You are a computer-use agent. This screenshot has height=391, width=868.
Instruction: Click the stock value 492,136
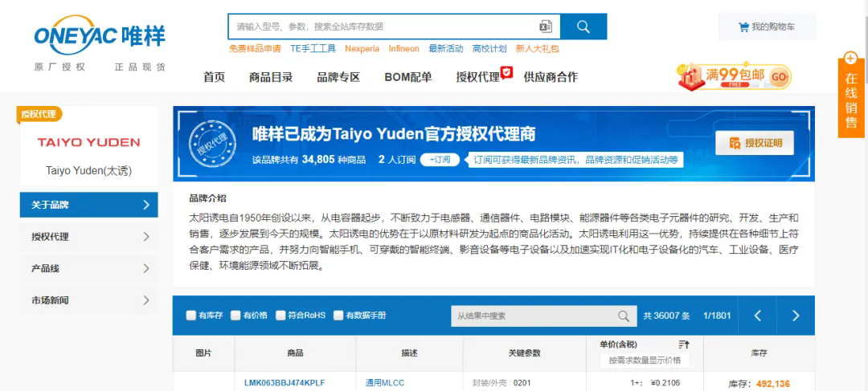coord(773,384)
